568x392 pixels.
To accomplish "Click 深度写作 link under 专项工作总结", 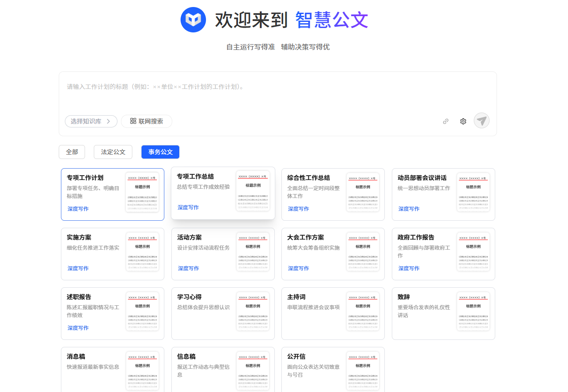I will (188, 208).
